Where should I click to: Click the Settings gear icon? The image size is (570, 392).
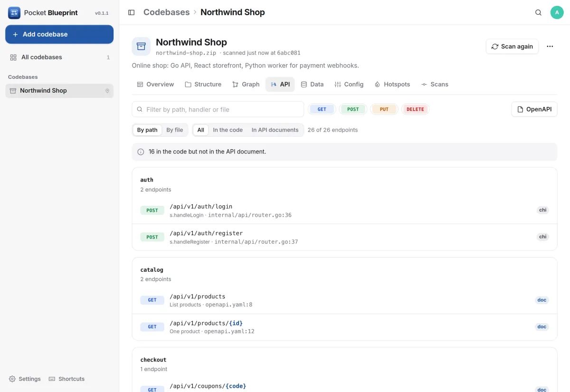12,379
